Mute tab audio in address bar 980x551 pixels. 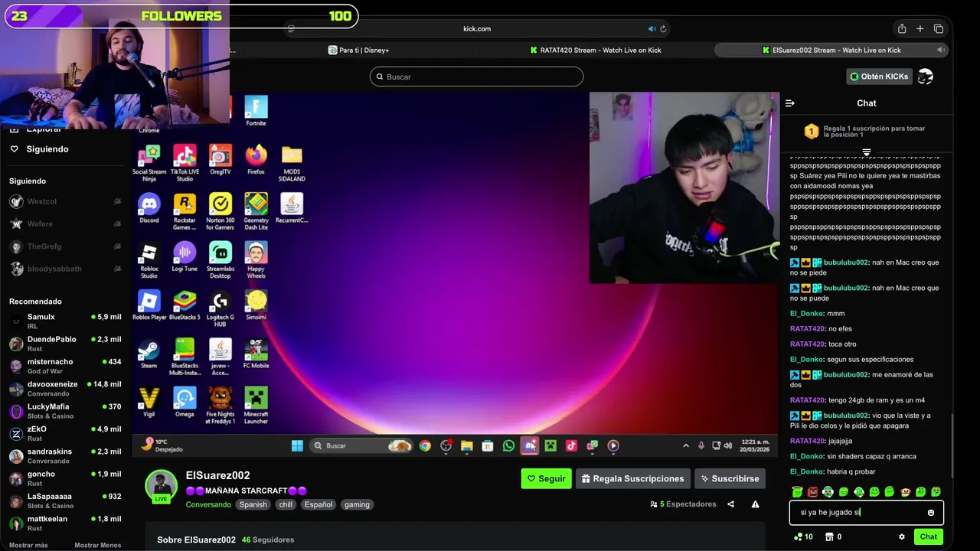coord(652,29)
